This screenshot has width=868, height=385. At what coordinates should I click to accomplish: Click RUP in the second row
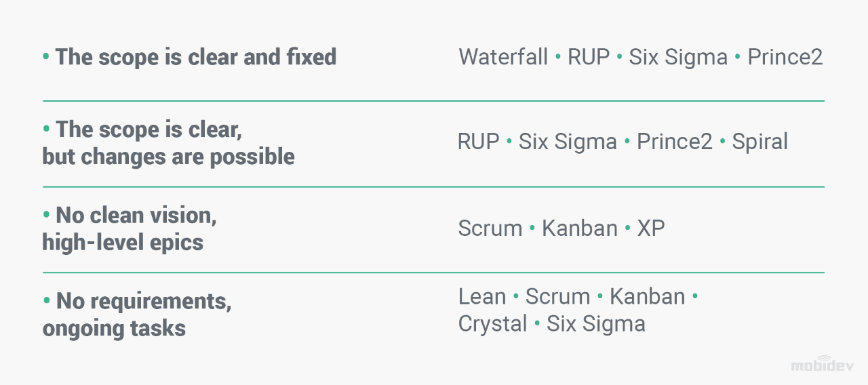pos(478,142)
